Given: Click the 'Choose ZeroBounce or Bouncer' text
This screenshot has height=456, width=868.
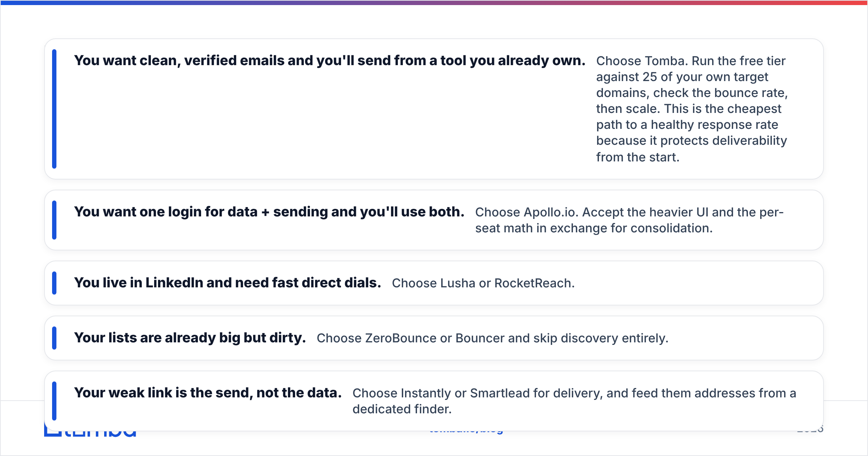Looking at the screenshot, I should coord(492,338).
